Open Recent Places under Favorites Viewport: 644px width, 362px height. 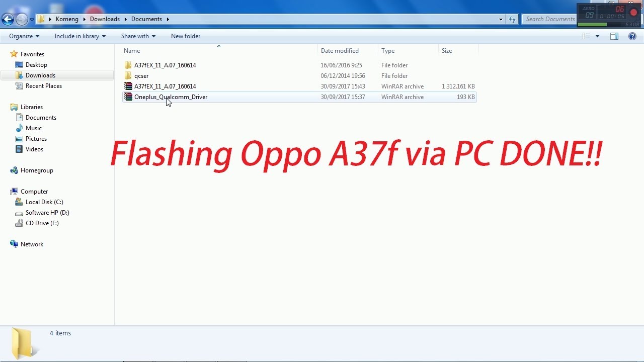[44, 86]
